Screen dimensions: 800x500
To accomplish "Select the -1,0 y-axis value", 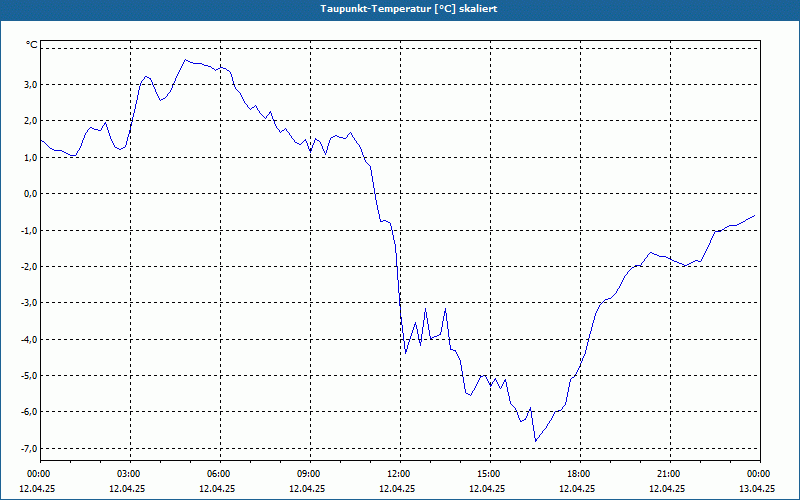I will click(x=30, y=231).
